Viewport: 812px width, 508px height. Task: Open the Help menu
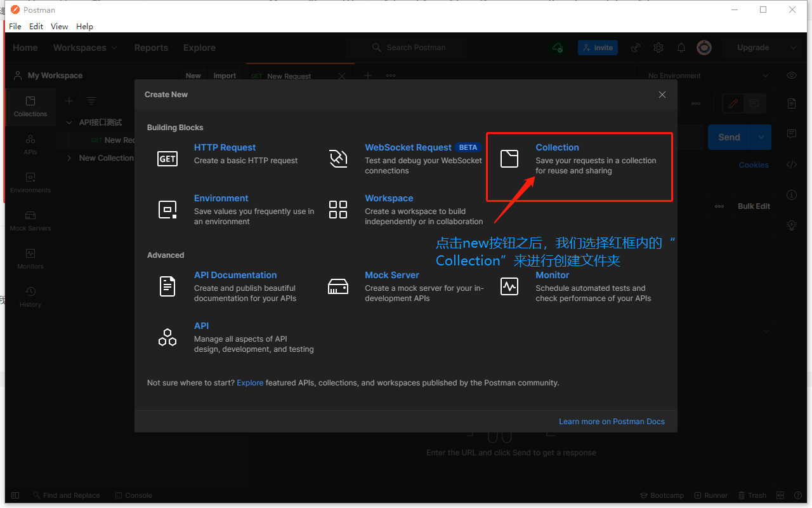[84, 26]
